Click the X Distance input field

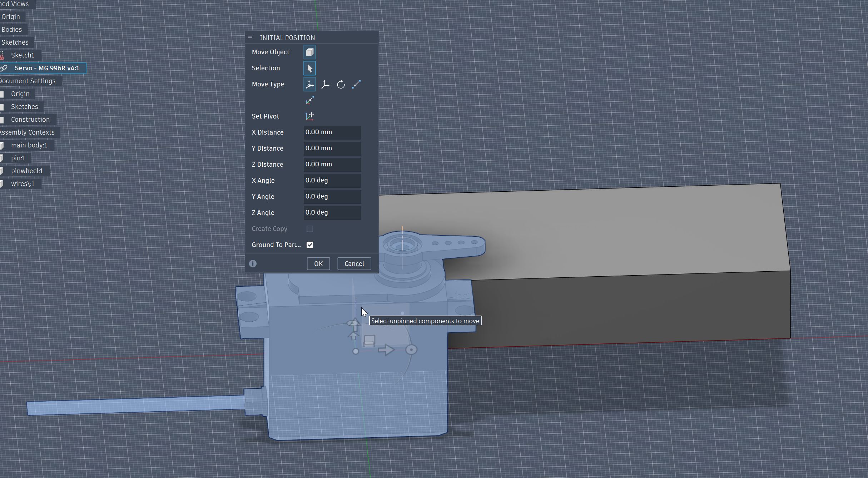332,132
